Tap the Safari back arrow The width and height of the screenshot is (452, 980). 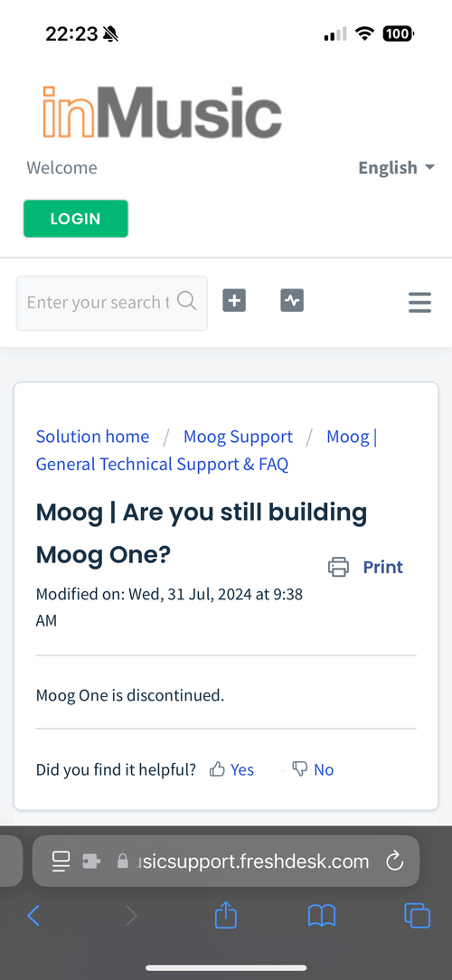(x=33, y=916)
